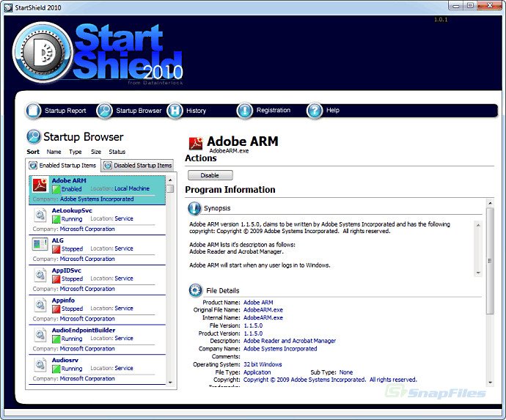506x420 pixels.
Task: Sort startup items by Type
Action: [76, 152]
